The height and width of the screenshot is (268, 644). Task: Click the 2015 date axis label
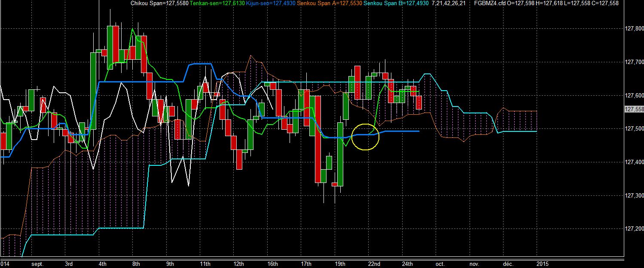coord(543,263)
